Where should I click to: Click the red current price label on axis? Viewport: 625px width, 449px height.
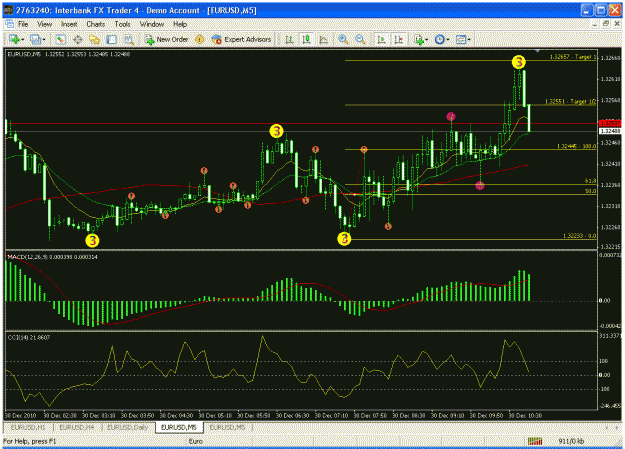coord(610,123)
